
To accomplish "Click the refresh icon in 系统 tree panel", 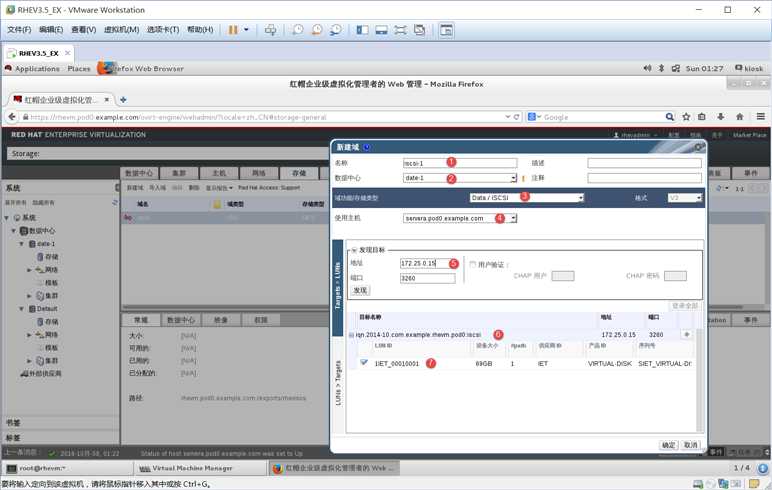I will click(x=115, y=202).
